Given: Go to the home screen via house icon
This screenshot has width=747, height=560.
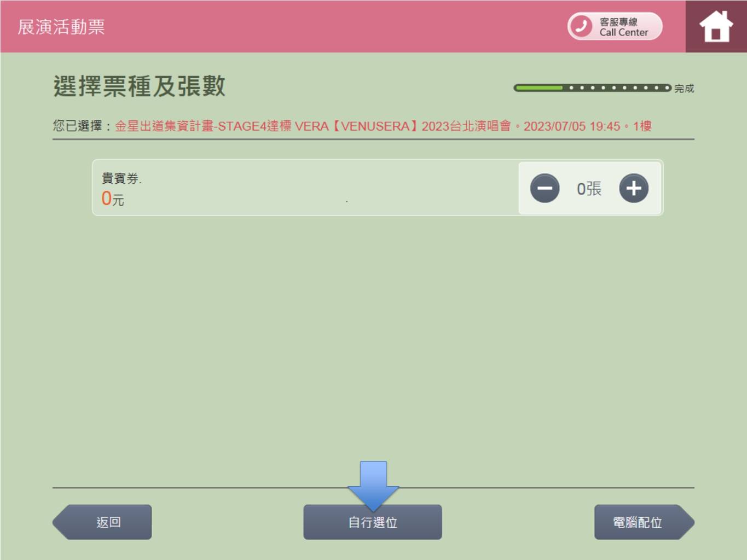Looking at the screenshot, I should pyautogui.click(x=716, y=27).
